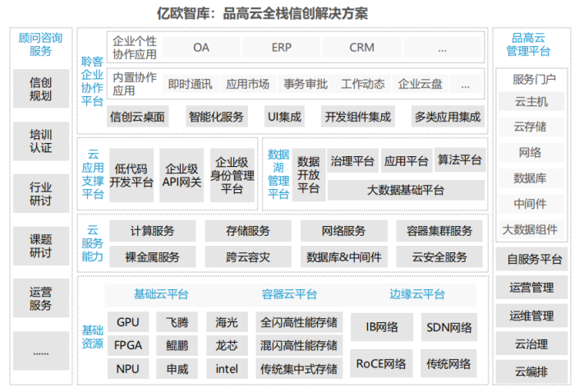Screen dimensions: 575x392
Task: Switch to 边缘云平台 heading
Action: (417, 294)
